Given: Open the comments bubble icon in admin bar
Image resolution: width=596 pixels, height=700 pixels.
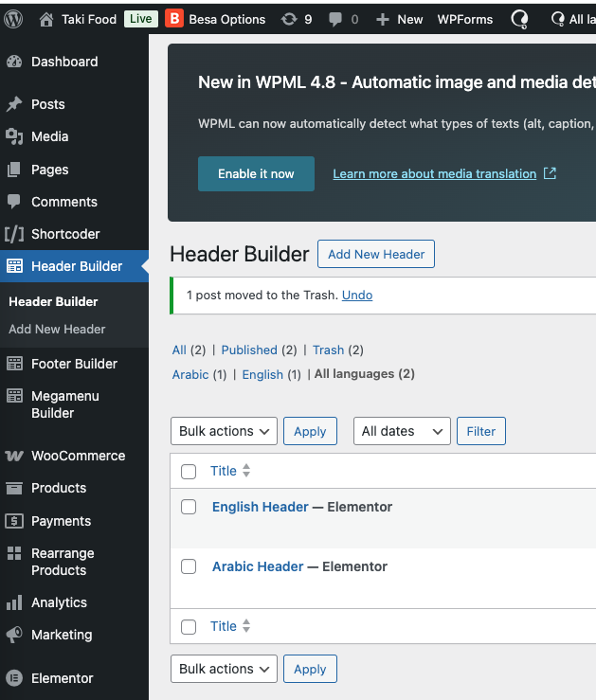Looking at the screenshot, I should tap(335, 20).
